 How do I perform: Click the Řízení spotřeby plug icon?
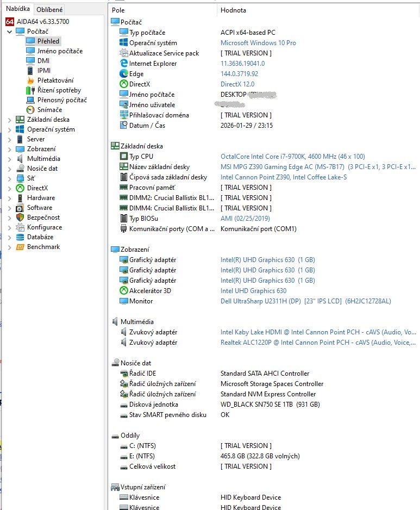(x=30, y=90)
